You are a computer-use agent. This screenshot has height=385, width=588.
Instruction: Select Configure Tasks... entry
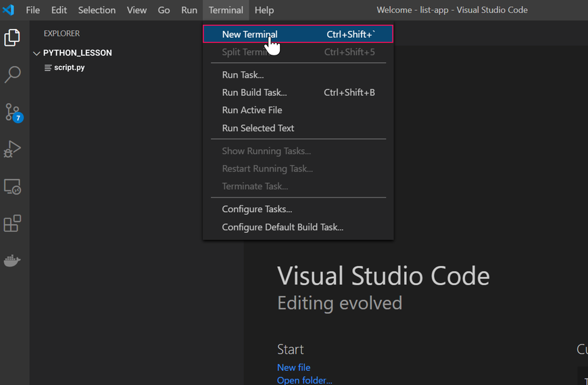point(298,209)
